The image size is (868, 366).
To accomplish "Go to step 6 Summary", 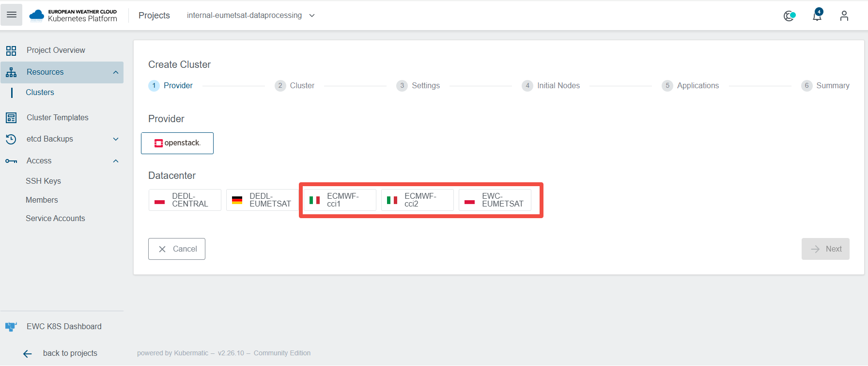I will (x=825, y=86).
